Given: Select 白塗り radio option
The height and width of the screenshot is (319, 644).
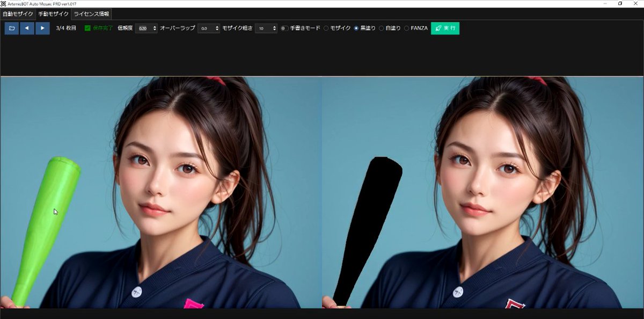Looking at the screenshot, I should pyautogui.click(x=382, y=28).
